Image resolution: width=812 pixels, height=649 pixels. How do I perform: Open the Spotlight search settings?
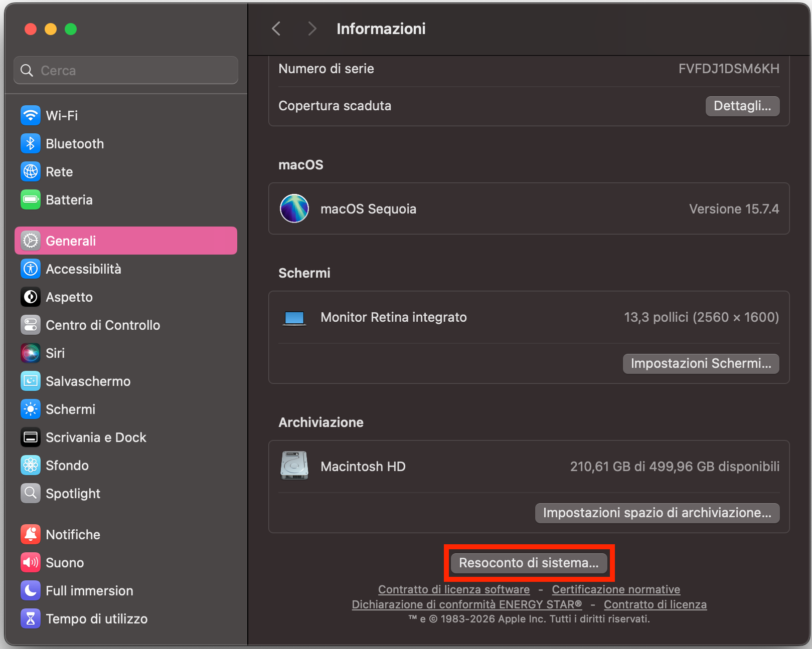tap(31, 493)
